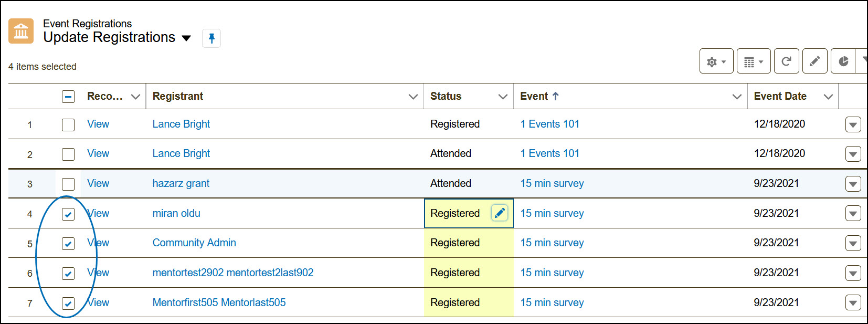This screenshot has width=868, height=324.
Task: Refresh the list with the reload icon
Action: (x=786, y=61)
